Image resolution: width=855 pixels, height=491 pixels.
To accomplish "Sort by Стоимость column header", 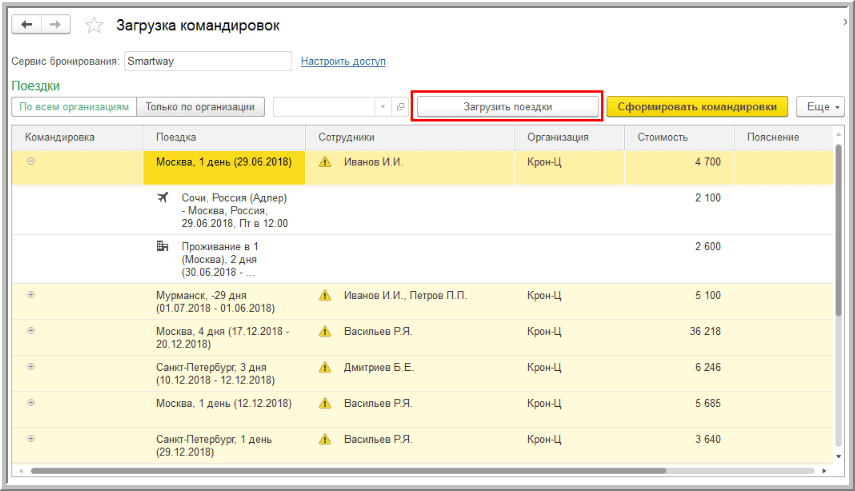I will tap(679, 137).
